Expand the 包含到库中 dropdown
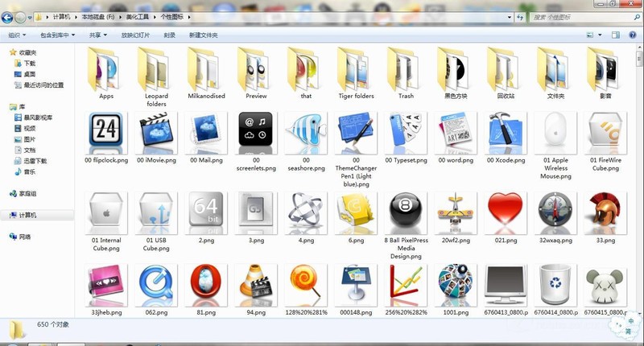644x346 pixels. tap(56, 35)
